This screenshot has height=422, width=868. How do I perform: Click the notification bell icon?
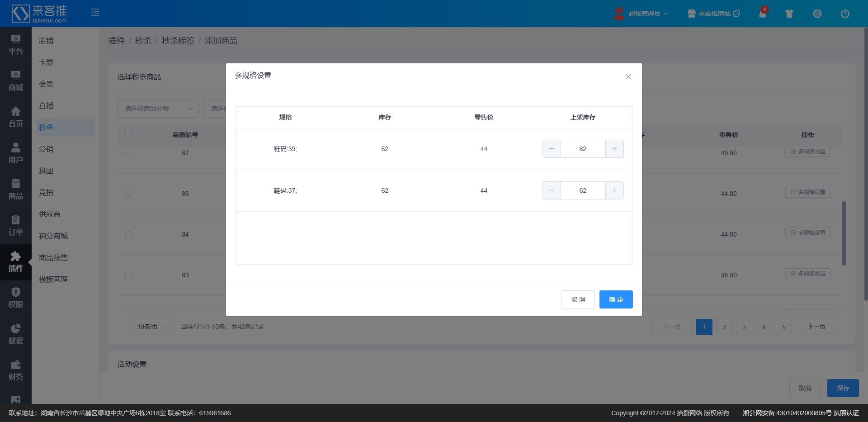pyautogui.click(x=762, y=14)
